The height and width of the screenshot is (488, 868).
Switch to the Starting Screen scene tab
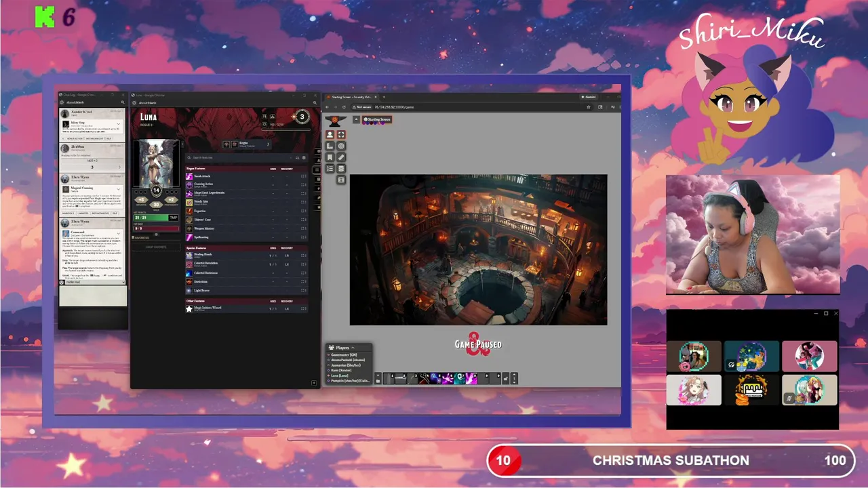point(376,119)
